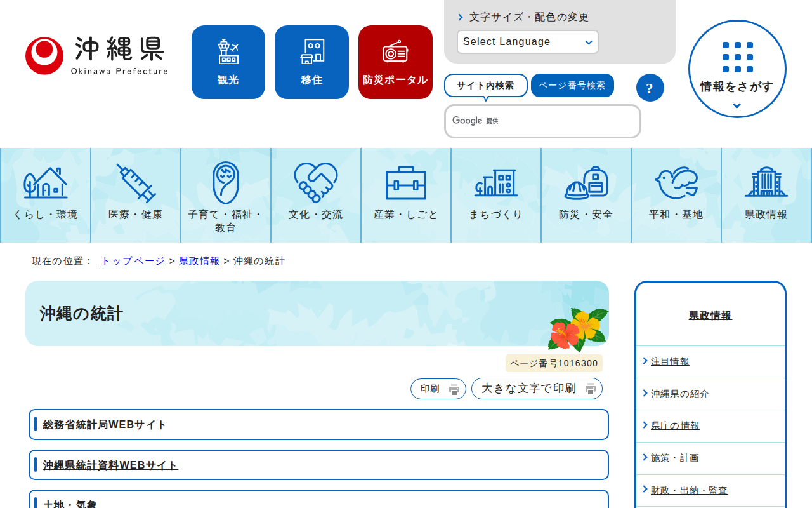Screen dimensions: 812x508
Task: Select the サイト内検索 tab
Action: (485, 85)
